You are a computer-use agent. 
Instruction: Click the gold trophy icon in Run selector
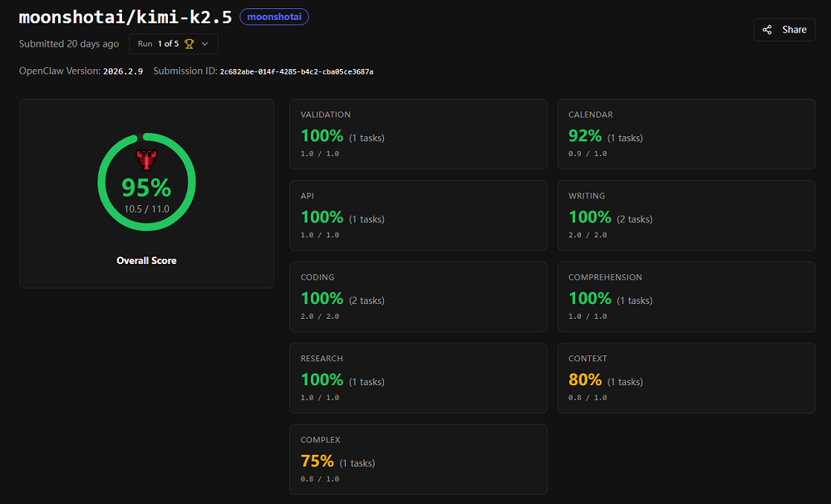(189, 43)
